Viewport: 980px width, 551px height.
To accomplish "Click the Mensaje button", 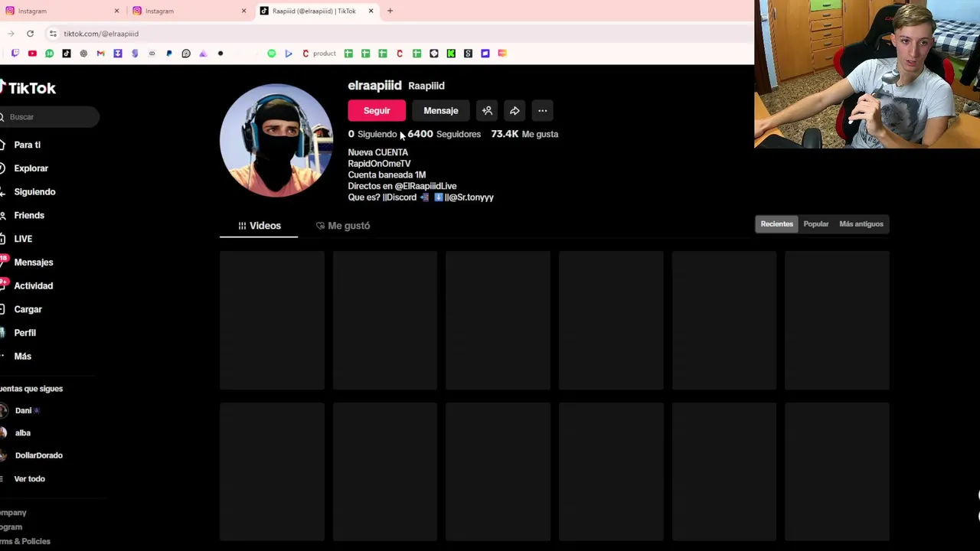I will point(441,111).
